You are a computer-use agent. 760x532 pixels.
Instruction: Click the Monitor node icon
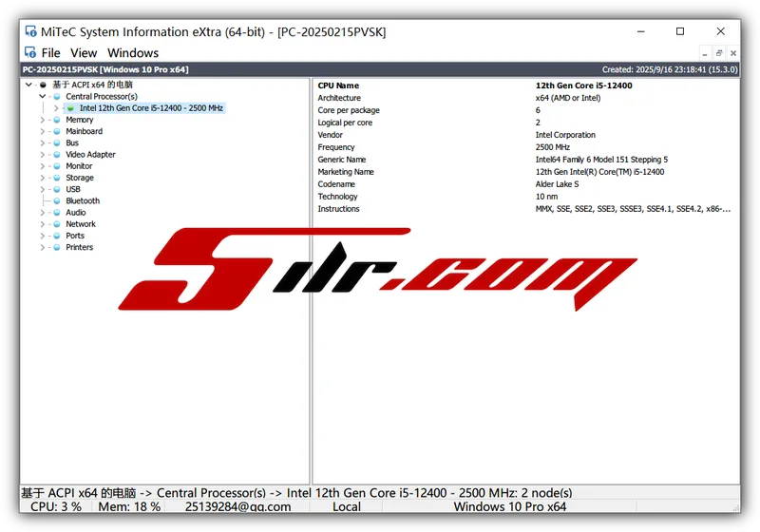click(57, 166)
